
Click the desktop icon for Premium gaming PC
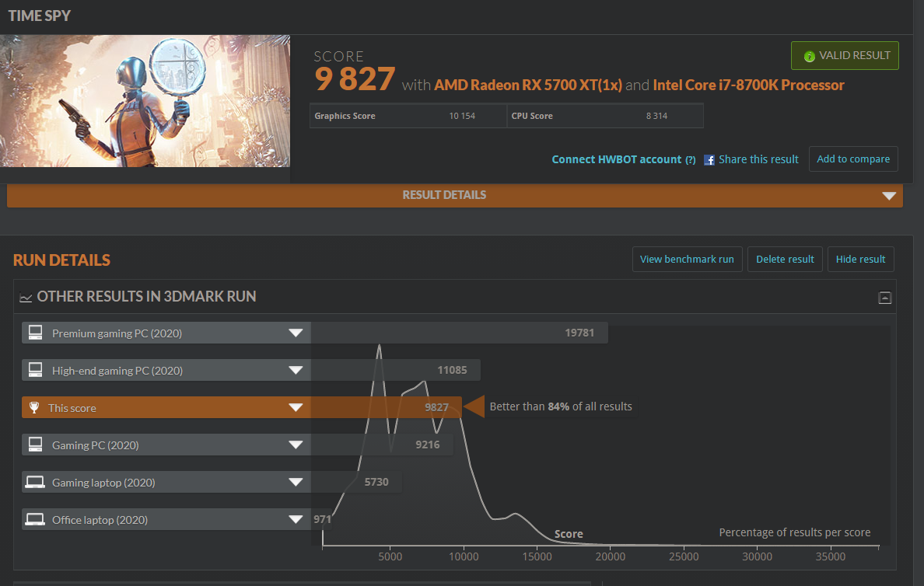(x=35, y=333)
